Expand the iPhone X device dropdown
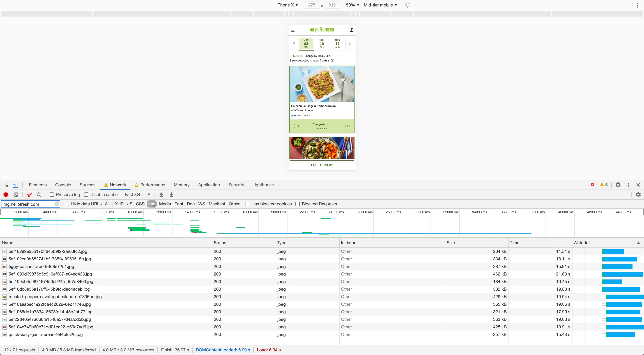The width and height of the screenshot is (644, 355). (x=287, y=5)
